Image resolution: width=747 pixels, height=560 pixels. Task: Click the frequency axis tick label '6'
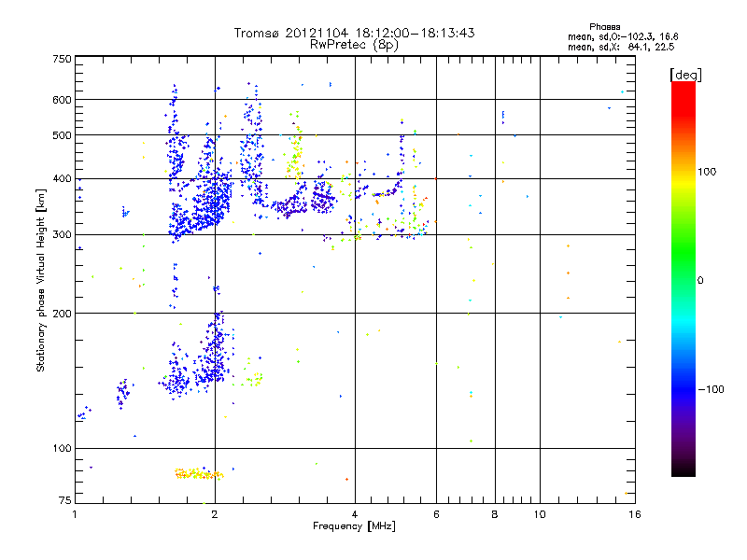(436, 514)
